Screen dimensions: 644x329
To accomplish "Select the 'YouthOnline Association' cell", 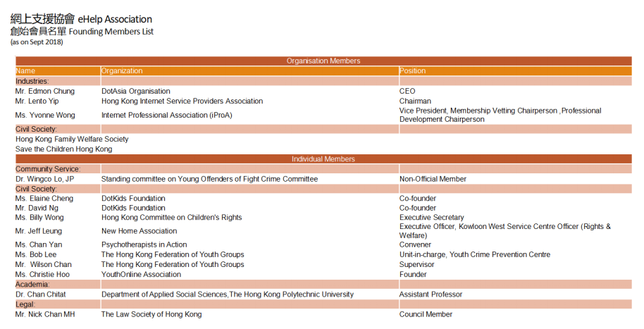I will [142, 274].
